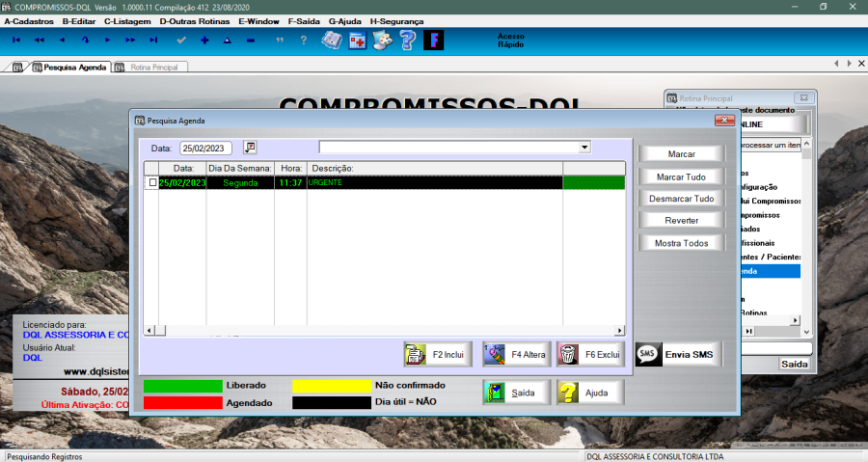Switch to the Rotina Principal tab
Screen dimensions: 868x462
(149, 68)
